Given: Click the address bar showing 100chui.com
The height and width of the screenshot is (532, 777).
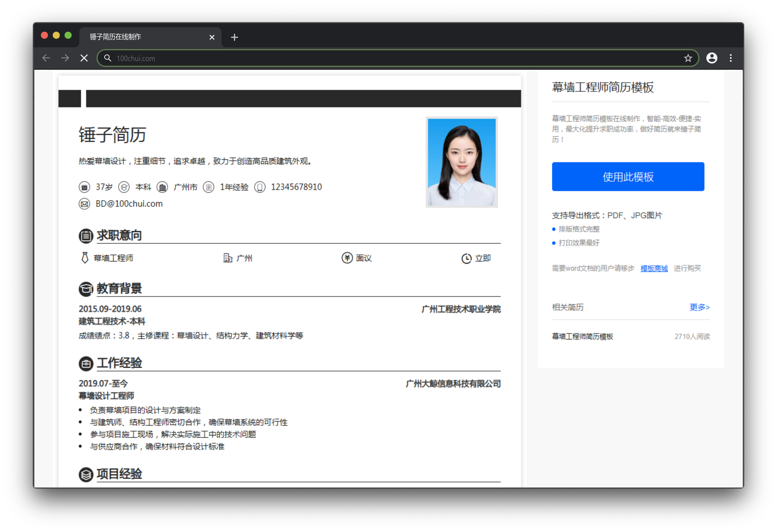Looking at the screenshot, I should point(398,58).
